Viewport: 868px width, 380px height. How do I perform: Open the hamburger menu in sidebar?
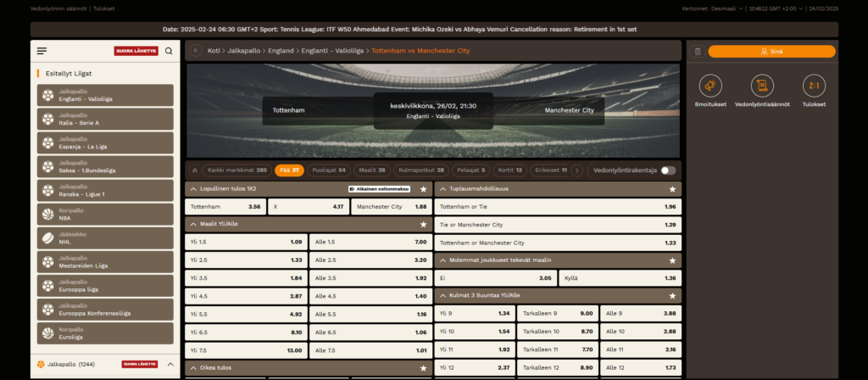coord(42,51)
